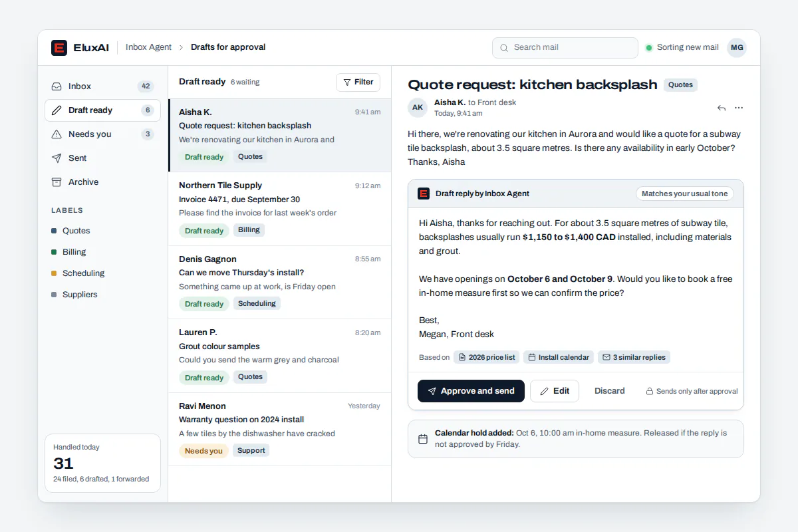
Task: Open the Install calendar source
Action: (559, 357)
